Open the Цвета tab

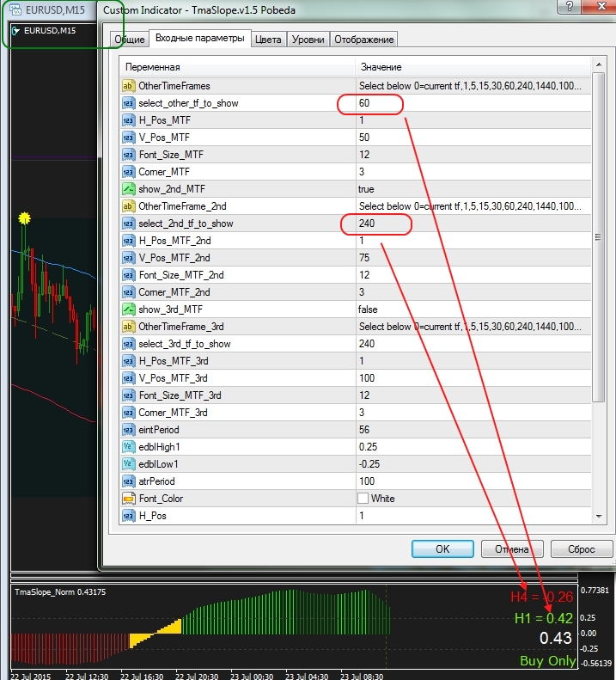coord(268,40)
